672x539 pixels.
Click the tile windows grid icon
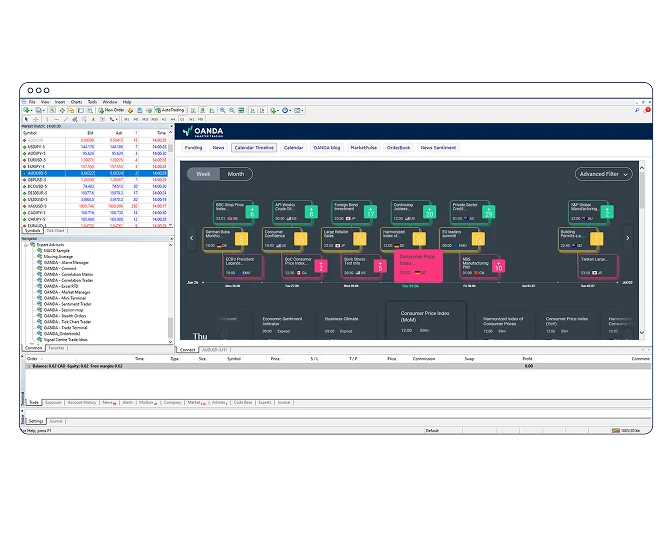pos(241,110)
